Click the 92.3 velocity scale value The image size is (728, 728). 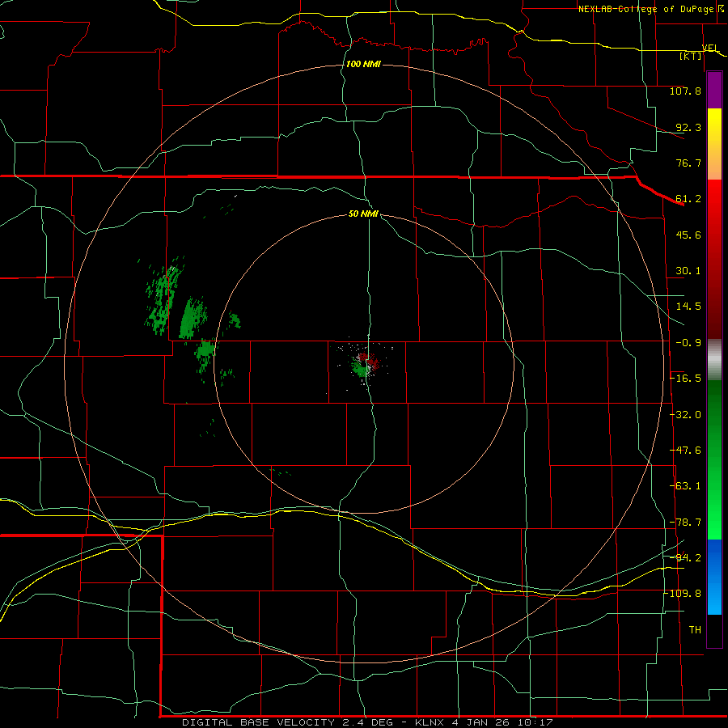pyautogui.click(x=688, y=127)
